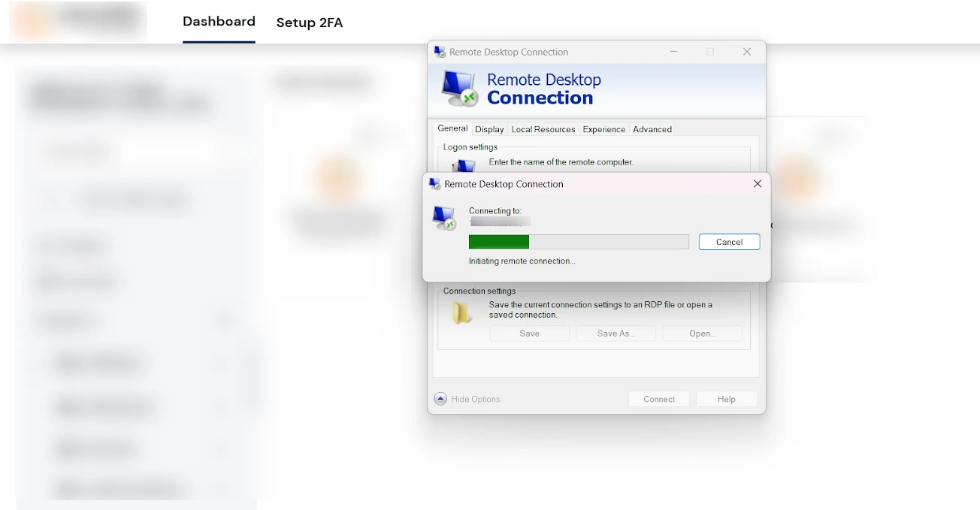Click the yellow folder icon in Connection settings
The height and width of the screenshot is (510, 980).
[461, 311]
